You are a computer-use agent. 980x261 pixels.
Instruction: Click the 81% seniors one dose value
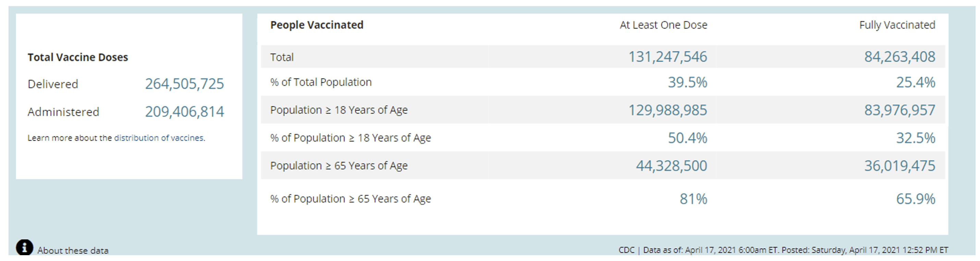click(694, 199)
